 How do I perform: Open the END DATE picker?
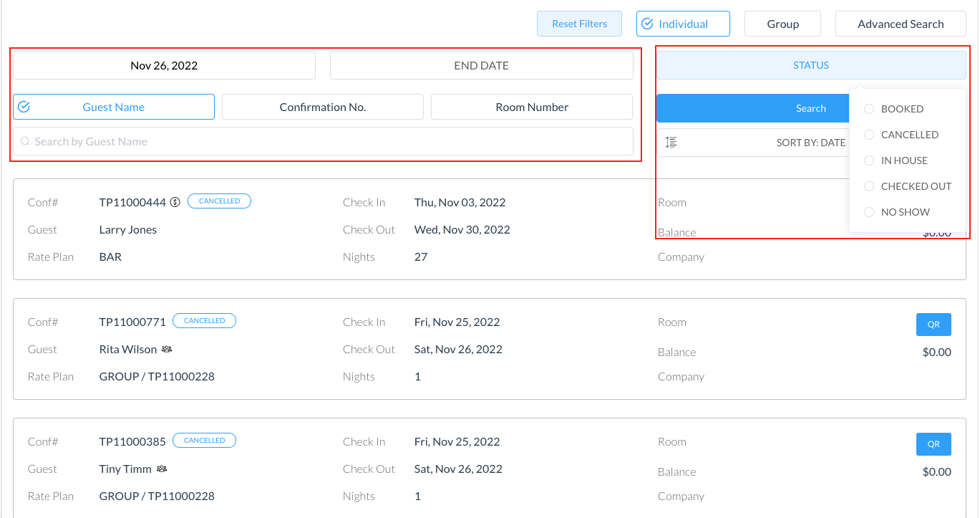tap(481, 65)
